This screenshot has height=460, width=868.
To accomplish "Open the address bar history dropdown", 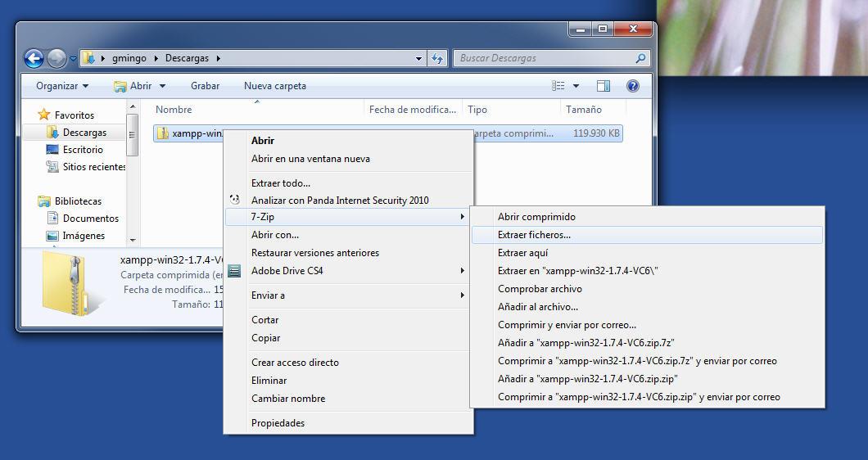I will 419,58.
